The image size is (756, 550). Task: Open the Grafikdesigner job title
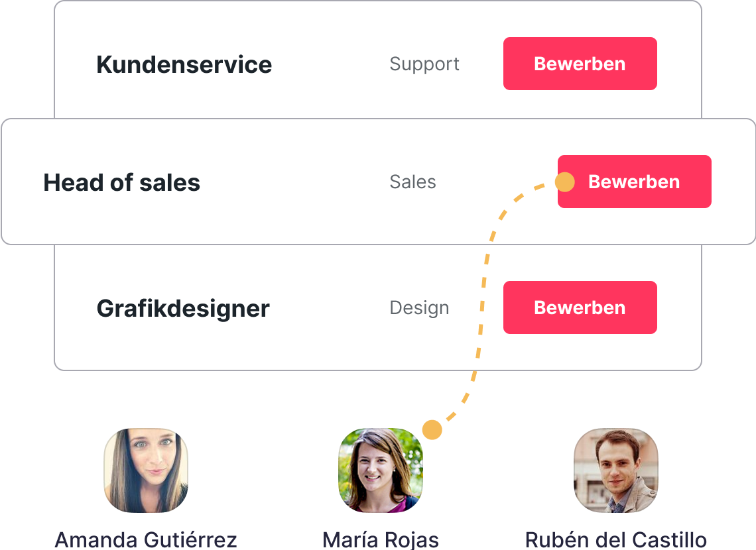[183, 308]
